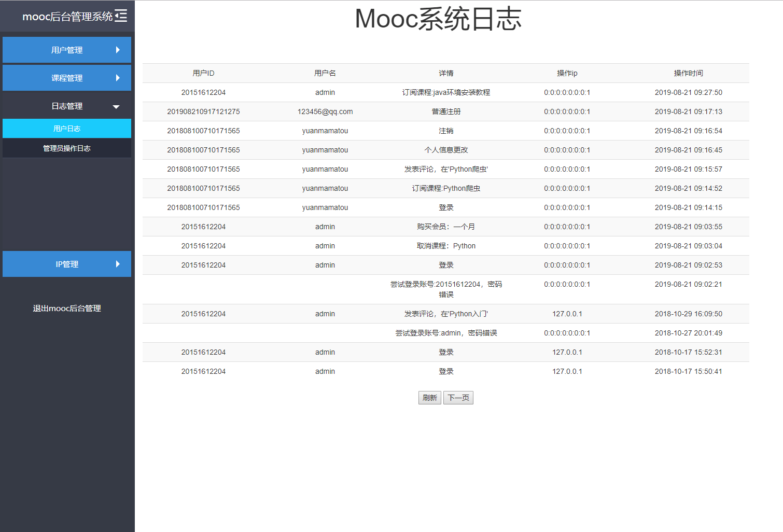Click 127.0.0.1 in the 16:09:50 row
This screenshot has width=783, height=532.
pyautogui.click(x=567, y=314)
